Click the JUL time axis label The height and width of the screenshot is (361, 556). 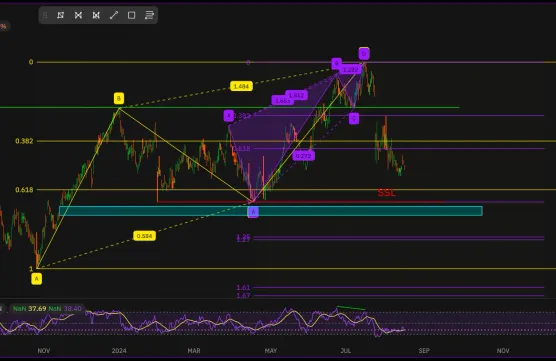(346, 351)
